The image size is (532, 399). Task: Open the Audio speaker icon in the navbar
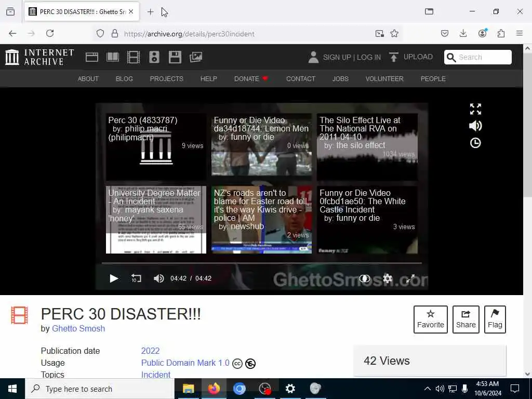tap(154, 57)
